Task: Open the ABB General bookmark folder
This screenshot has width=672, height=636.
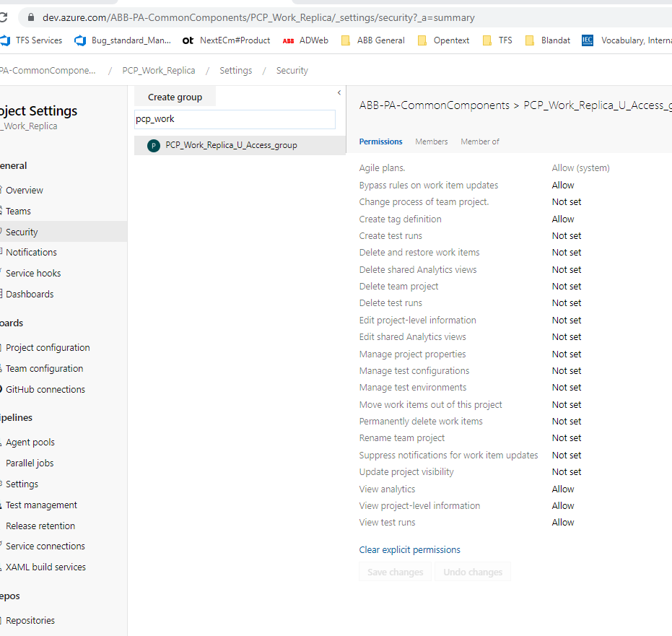Action: 373,40
